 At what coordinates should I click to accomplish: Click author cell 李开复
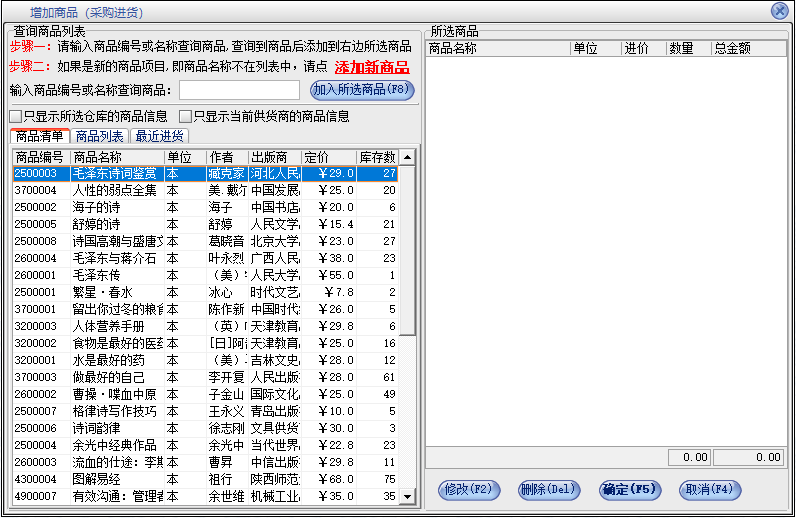point(226,377)
